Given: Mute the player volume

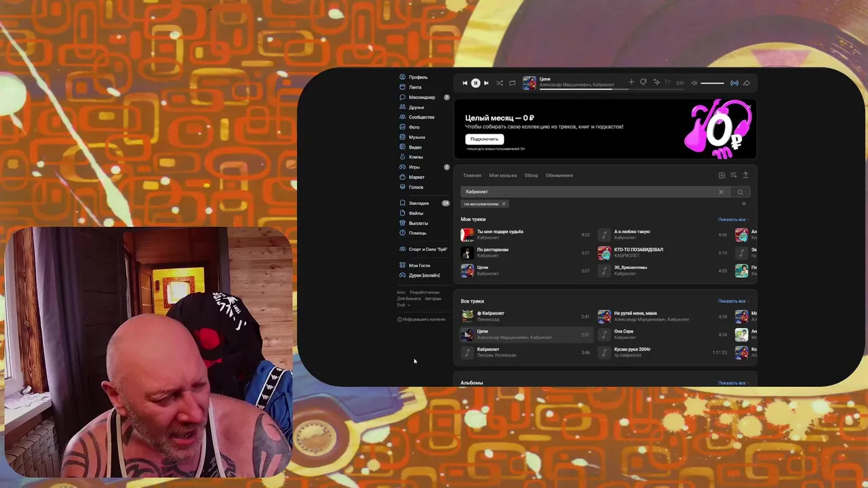Looking at the screenshot, I should [694, 83].
